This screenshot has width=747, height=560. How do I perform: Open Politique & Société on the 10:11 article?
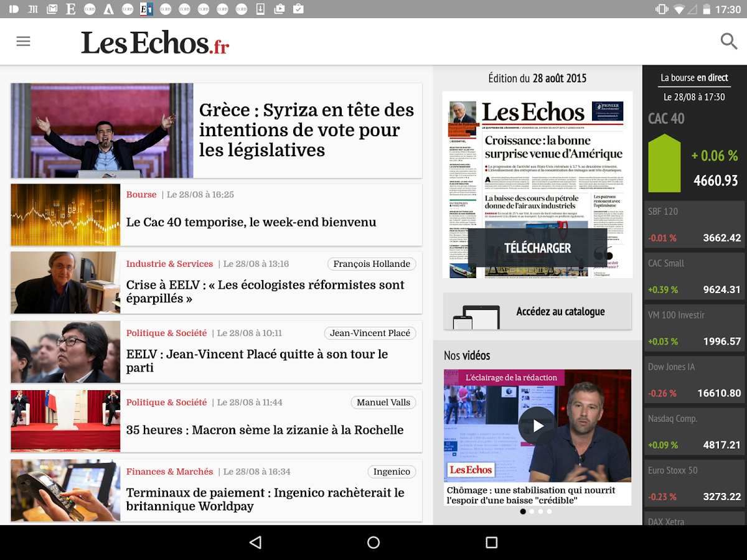(166, 333)
